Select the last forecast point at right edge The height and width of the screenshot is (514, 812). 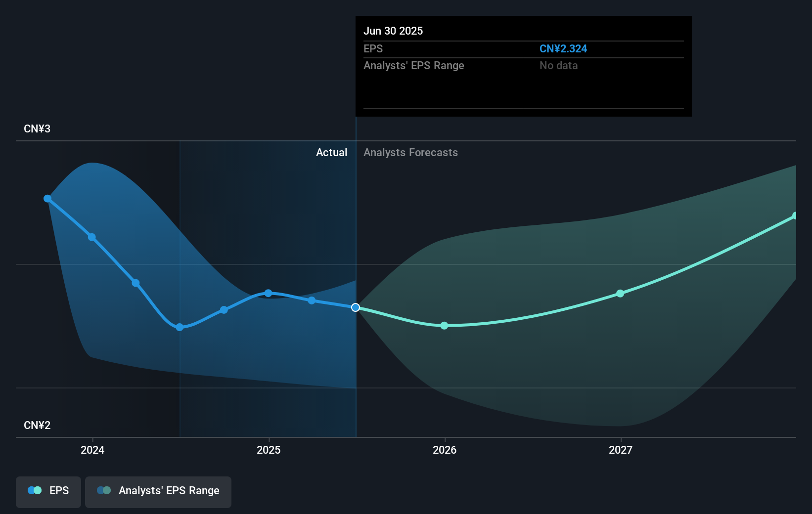pyautogui.click(x=795, y=216)
